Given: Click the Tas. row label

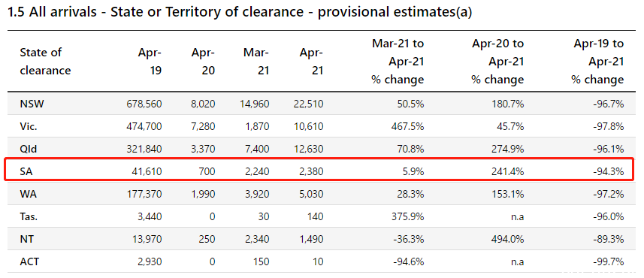Looking at the screenshot, I should [x=29, y=216].
